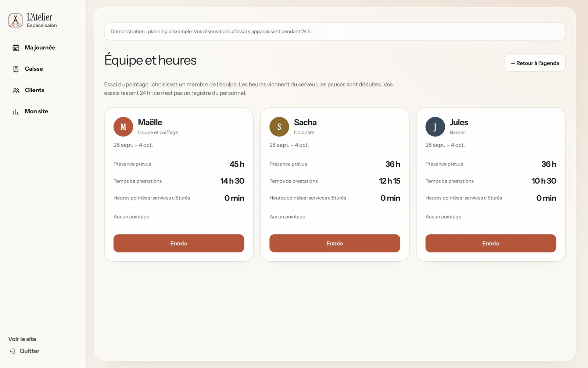Screen dimensions: 588x368
Task: Click Aucun pointage on Sacha's card
Action: (287, 217)
